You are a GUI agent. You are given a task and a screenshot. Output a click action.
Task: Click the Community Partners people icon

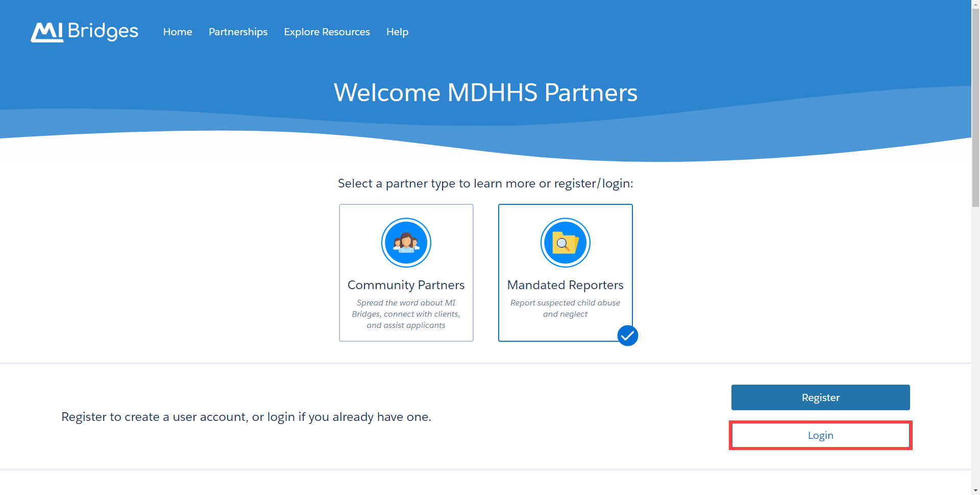(x=406, y=243)
